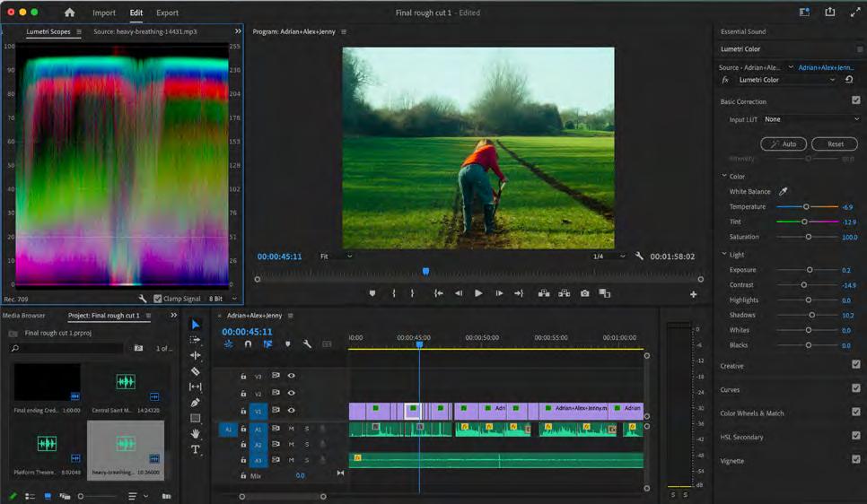This screenshot has height=504, width=867.
Task: Click the White Balance eyedropper
Action: [783, 191]
